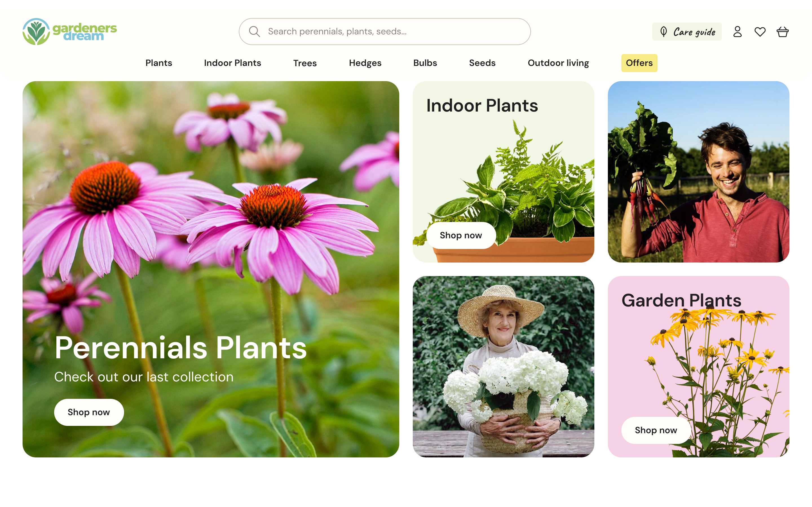Click the woman with hydrangeas photo
Screen dimensions: 812x507
point(503,366)
